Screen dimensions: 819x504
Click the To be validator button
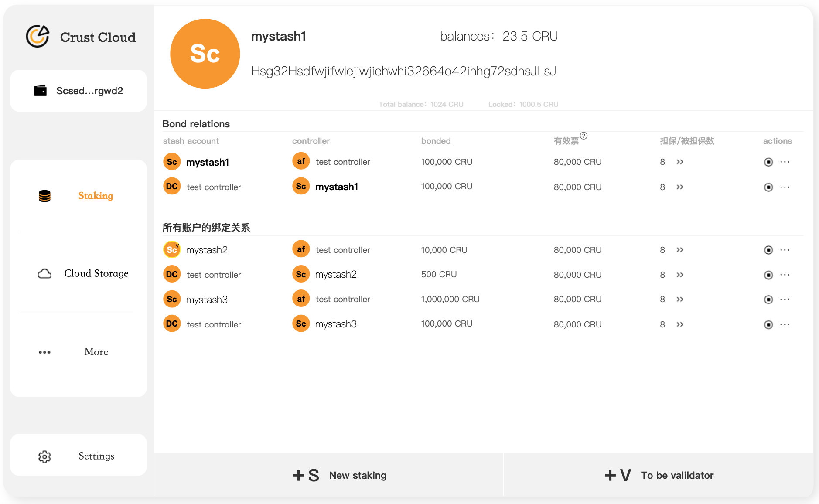659,475
